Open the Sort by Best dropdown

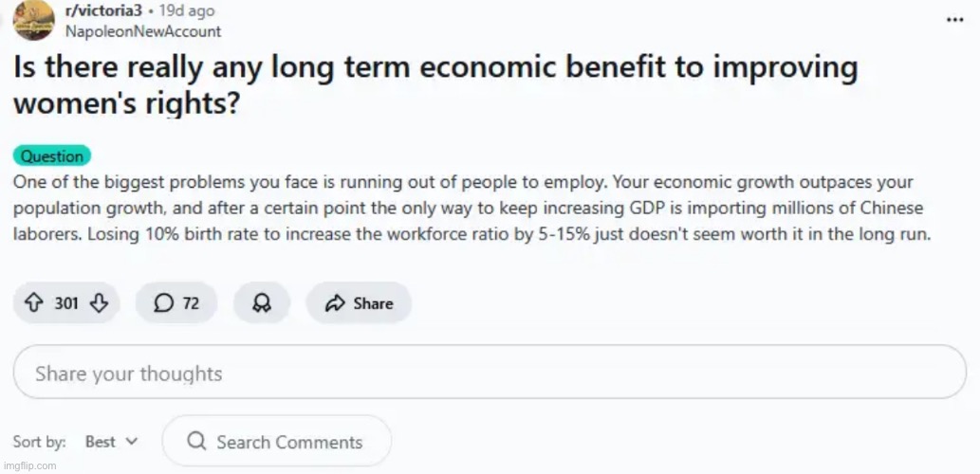pos(110,442)
